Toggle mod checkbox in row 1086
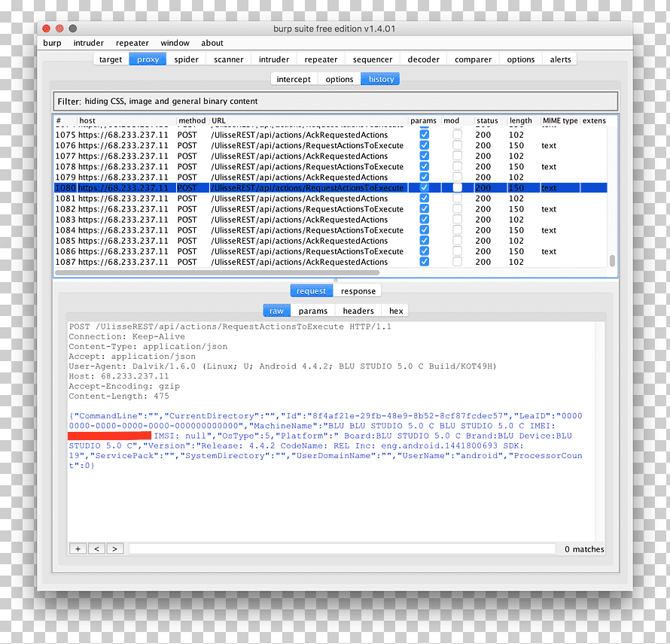The image size is (670, 644). [x=457, y=251]
